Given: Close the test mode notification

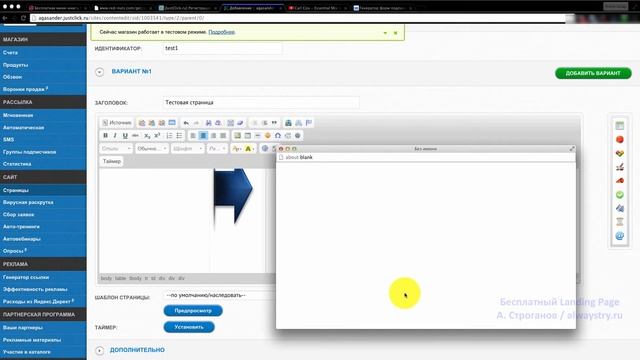Looking at the screenshot, I should pos(396,33).
